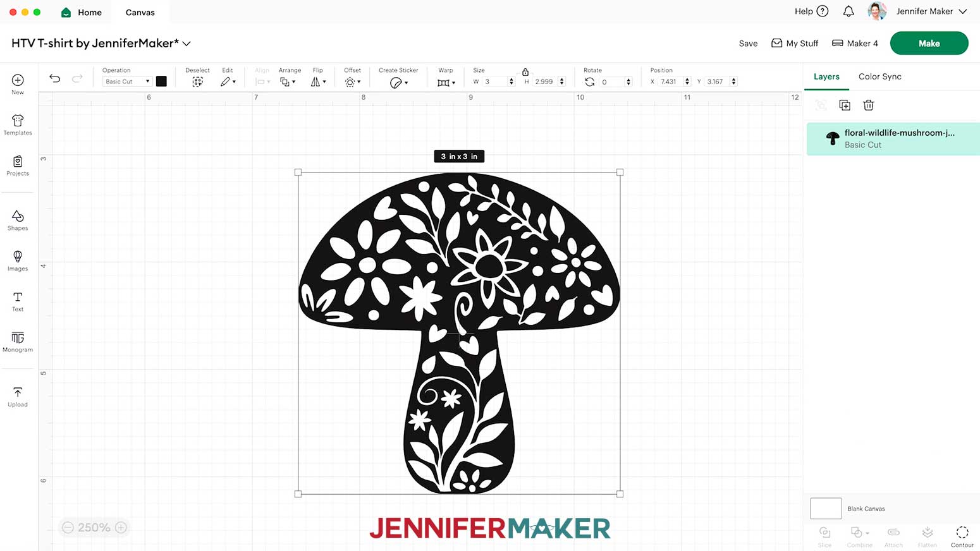Click the New project icon
Viewport: 980px width, 551px height.
pos(18,80)
